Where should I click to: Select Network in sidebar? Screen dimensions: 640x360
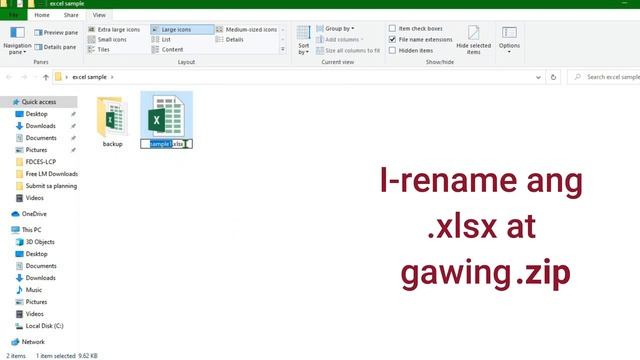point(33,342)
